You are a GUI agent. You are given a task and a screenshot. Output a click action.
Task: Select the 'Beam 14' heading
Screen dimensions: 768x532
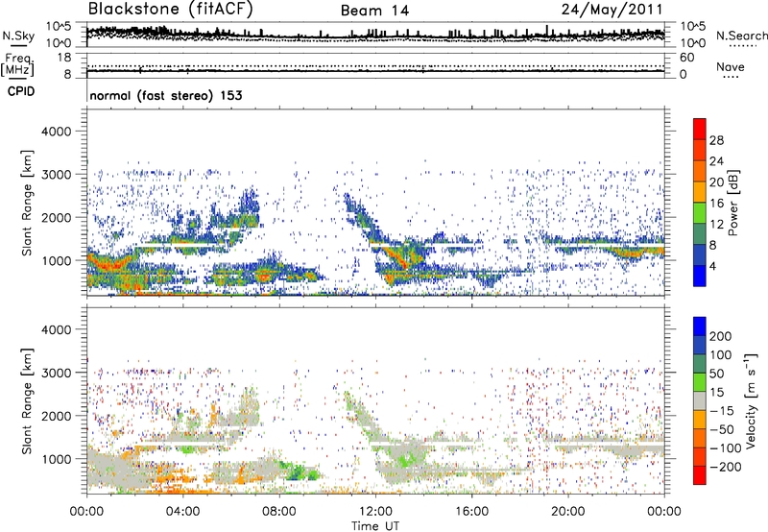click(x=374, y=11)
